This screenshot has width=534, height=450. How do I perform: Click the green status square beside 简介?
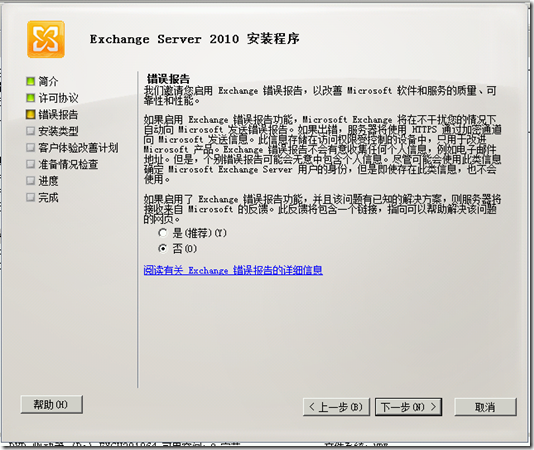31,81
